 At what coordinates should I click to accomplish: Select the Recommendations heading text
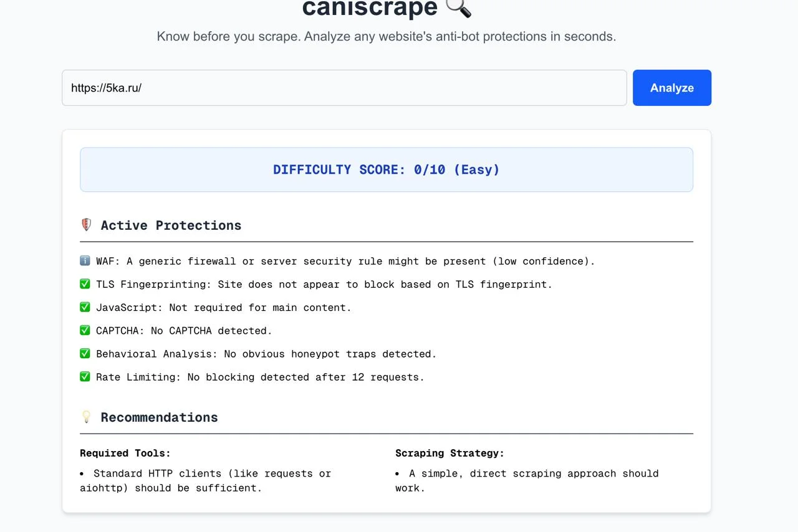(x=159, y=417)
